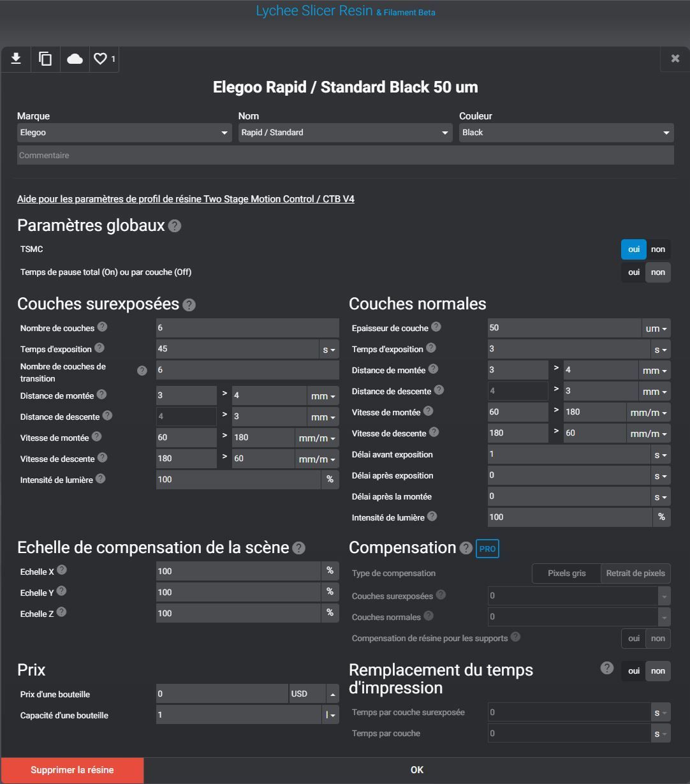Click the Délai avant exposition value field
Viewport: 690px width, 784px height.
point(569,455)
